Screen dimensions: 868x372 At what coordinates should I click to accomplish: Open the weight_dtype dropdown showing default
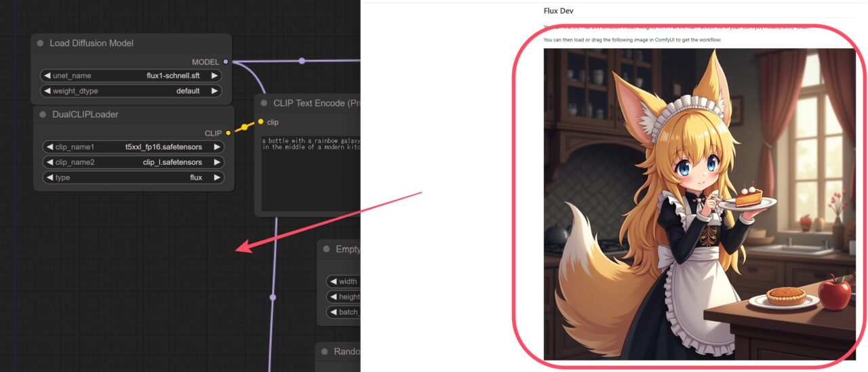(132, 91)
